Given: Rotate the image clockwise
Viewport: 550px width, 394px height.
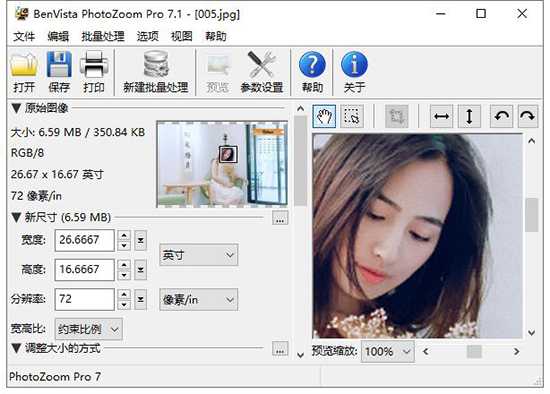Looking at the screenshot, I should [528, 116].
